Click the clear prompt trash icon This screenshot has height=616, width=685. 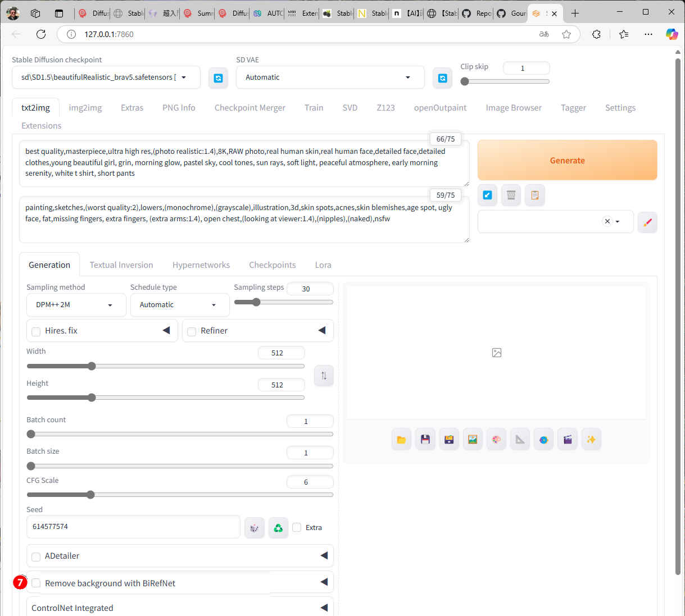[x=511, y=195]
